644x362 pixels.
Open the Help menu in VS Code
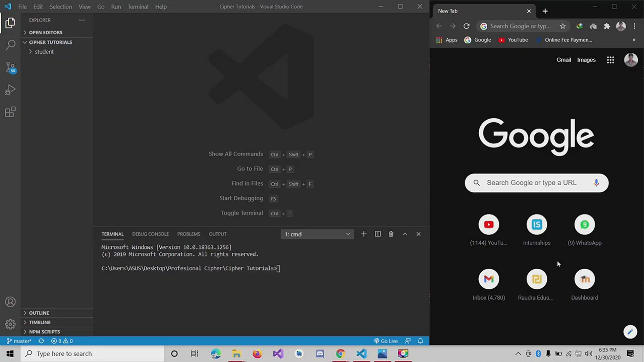click(161, 7)
